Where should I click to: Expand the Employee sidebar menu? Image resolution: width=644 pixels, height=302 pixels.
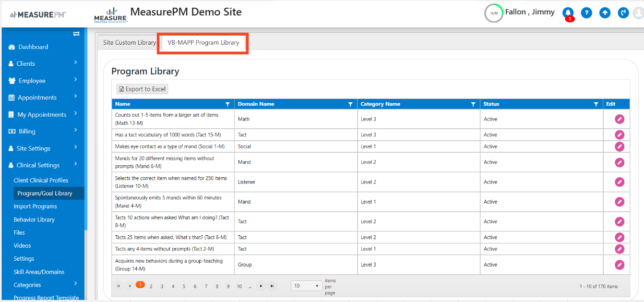(x=76, y=80)
